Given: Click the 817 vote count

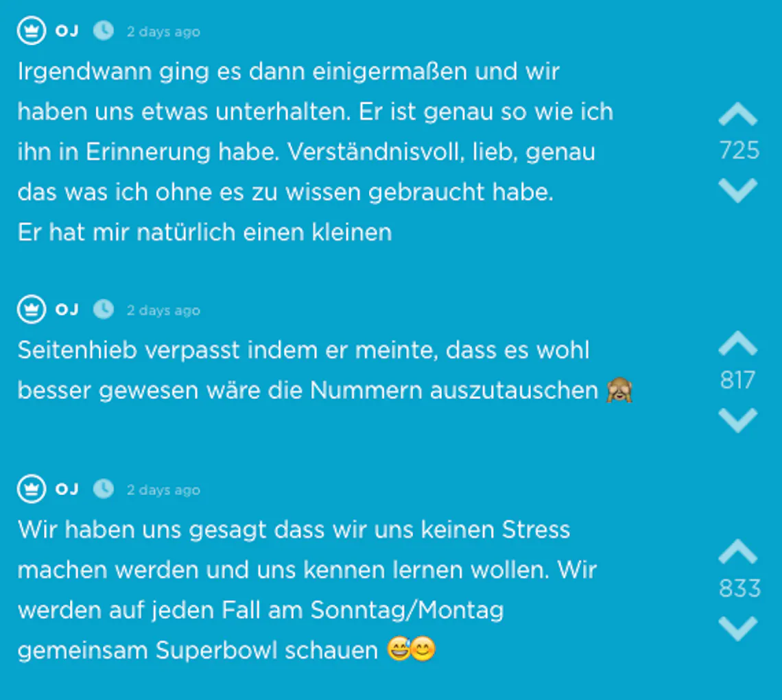Looking at the screenshot, I should [738, 381].
